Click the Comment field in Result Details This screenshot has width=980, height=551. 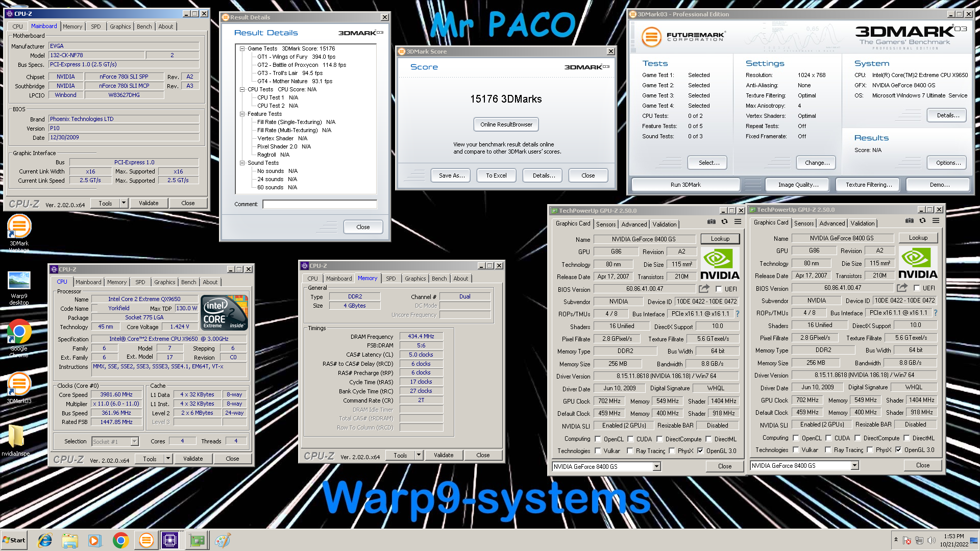tap(320, 204)
